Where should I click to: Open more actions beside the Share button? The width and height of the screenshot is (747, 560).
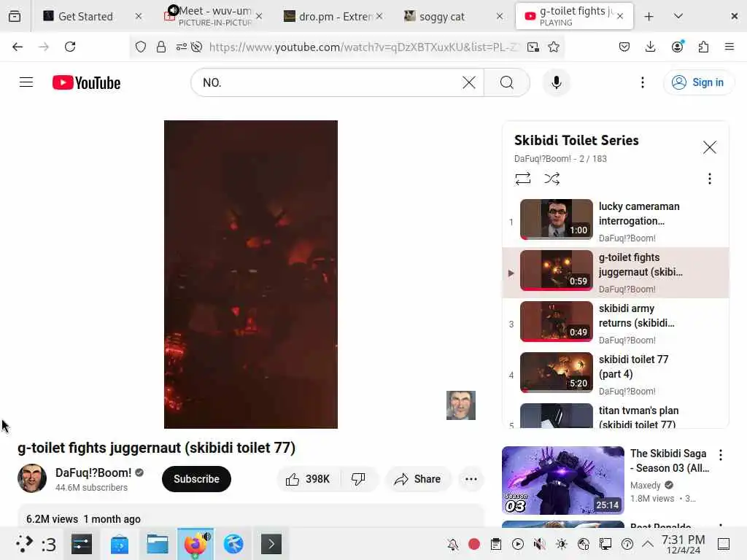pos(471,478)
